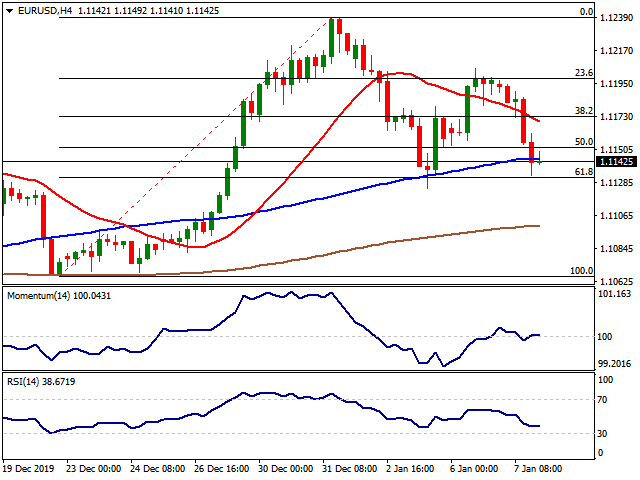Click the EURUSD,H4 symbol title
This screenshot has height=480, width=640.
point(45,11)
